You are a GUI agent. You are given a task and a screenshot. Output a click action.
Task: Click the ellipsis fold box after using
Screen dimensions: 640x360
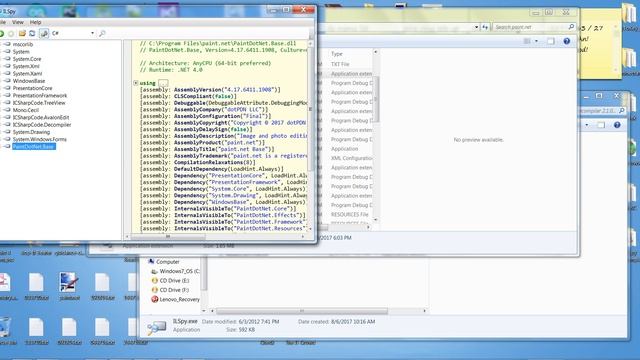pyautogui.click(x=163, y=83)
